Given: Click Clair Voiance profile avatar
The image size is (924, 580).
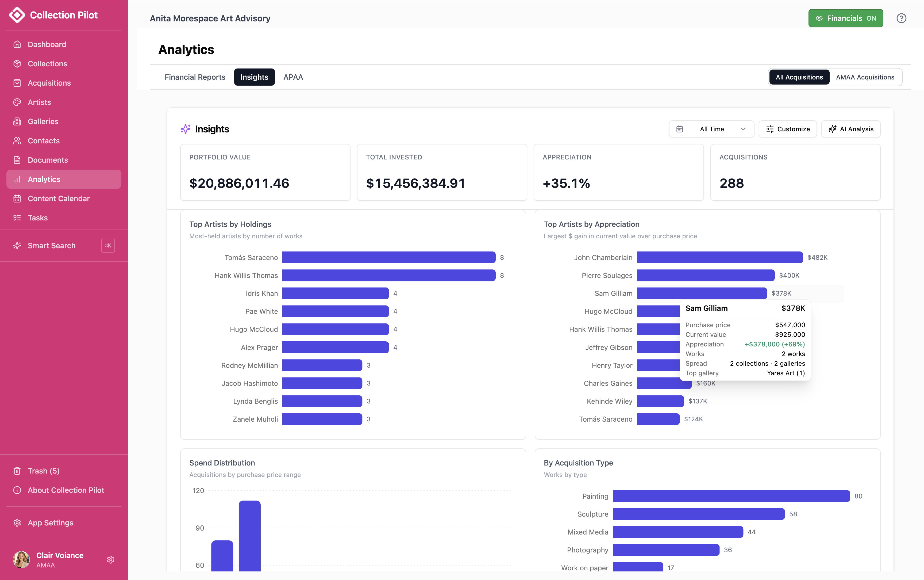Looking at the screenshot, I should [21, 560].
